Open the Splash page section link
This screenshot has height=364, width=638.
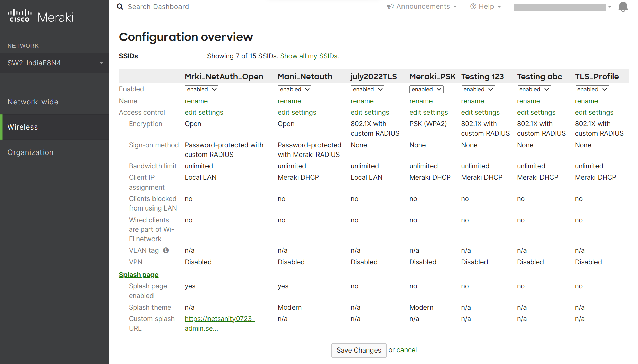139,275
